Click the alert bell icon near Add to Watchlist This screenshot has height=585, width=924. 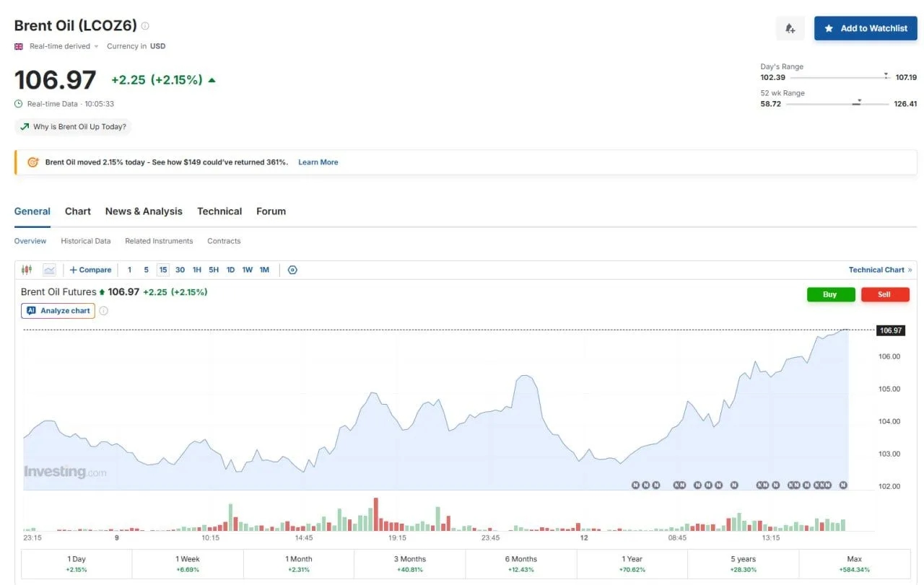(790, 28)
